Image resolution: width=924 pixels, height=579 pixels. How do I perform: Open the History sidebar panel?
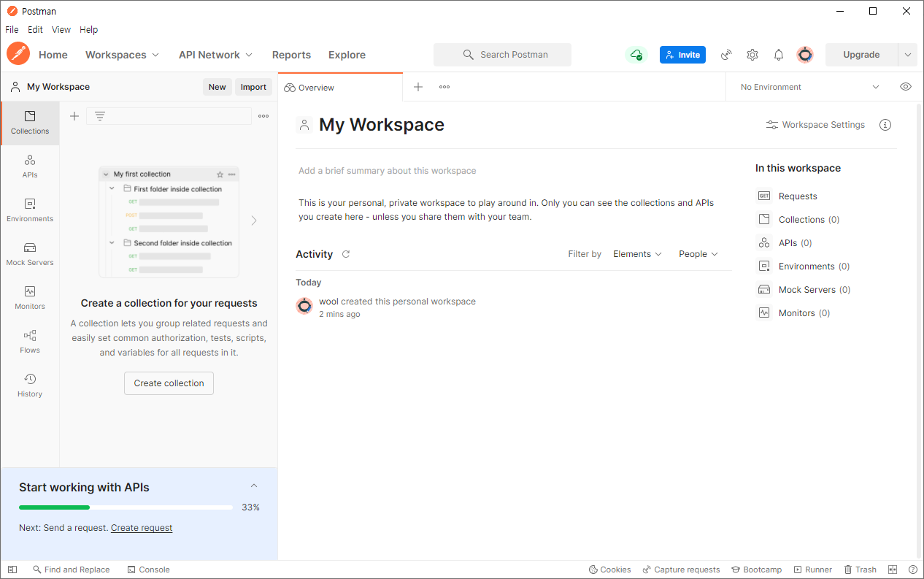click(x=30, y=386)
